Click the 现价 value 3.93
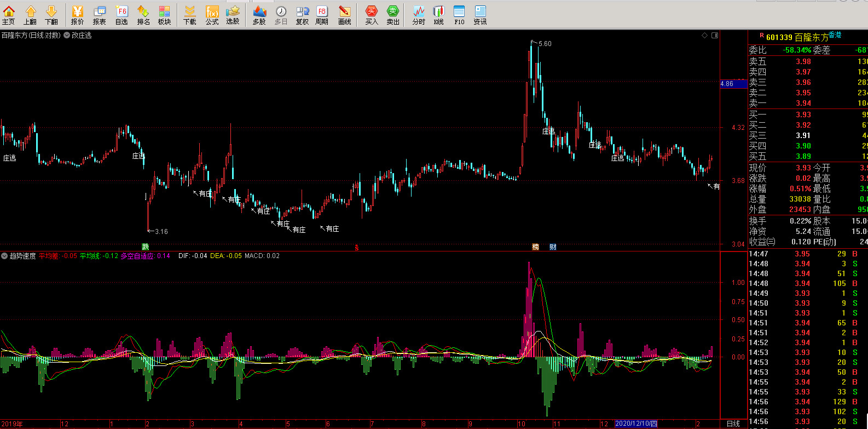Image resolution: width=868 pixels, height=429 pixels. point(803,168)
